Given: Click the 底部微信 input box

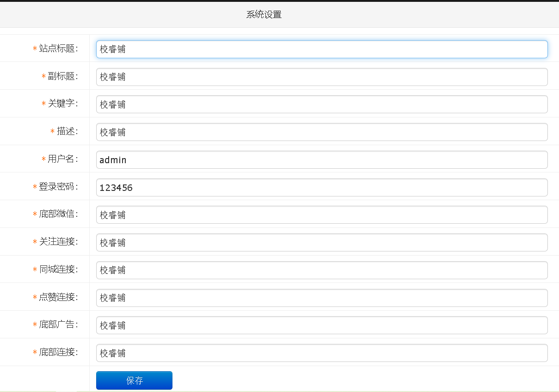Looking at the screenshot, I should pos(321,214).
